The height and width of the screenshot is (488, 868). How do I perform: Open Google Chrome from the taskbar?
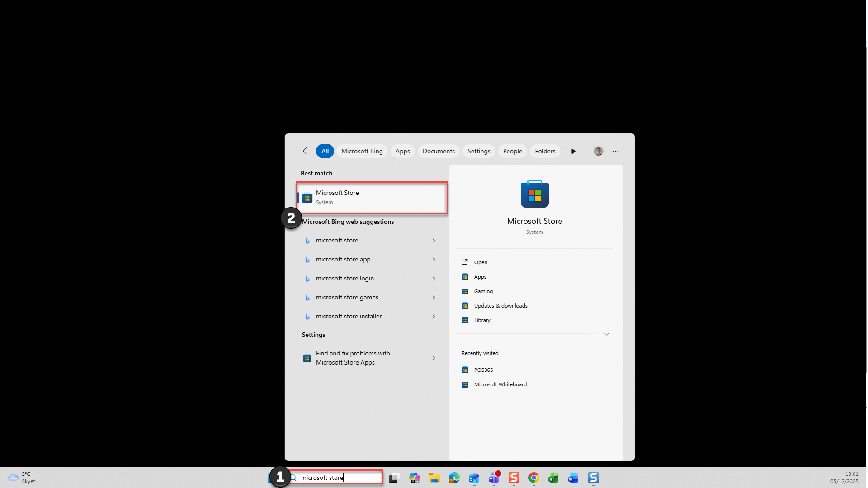(534, 478)
